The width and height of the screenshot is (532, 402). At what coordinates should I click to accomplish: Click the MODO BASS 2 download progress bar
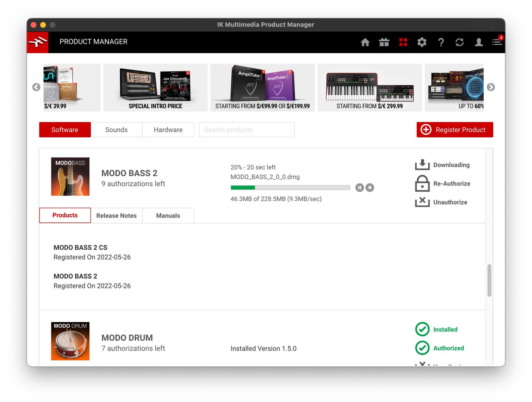[x=290, y=188]
